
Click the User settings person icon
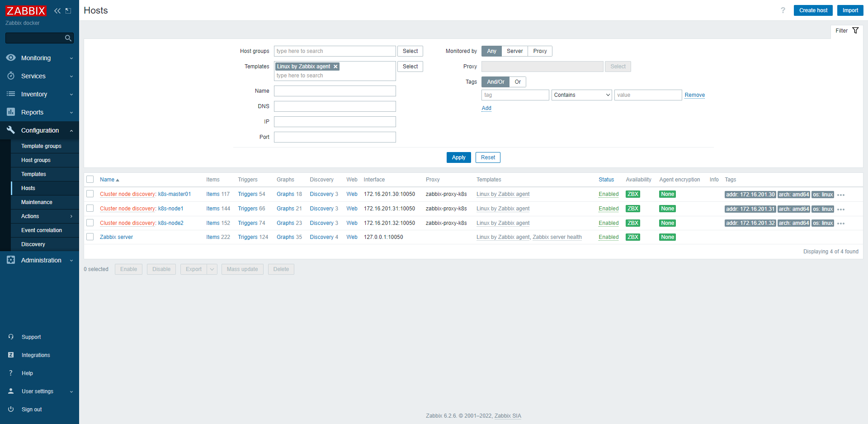click(11, 391)
